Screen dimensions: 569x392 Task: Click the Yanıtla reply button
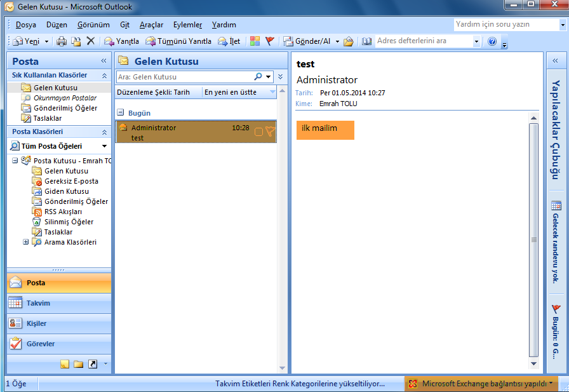pyautogui.click(x=121, y=41)
